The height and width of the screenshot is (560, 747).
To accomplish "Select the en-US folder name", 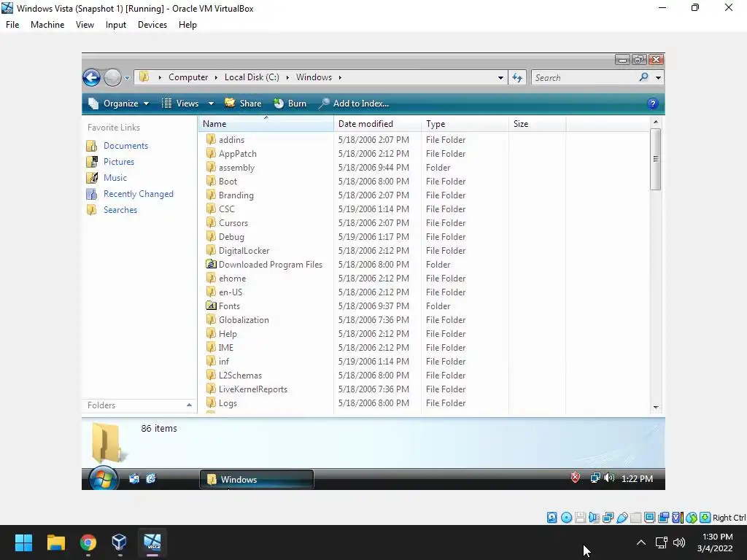I will click(x=231, y=292).
